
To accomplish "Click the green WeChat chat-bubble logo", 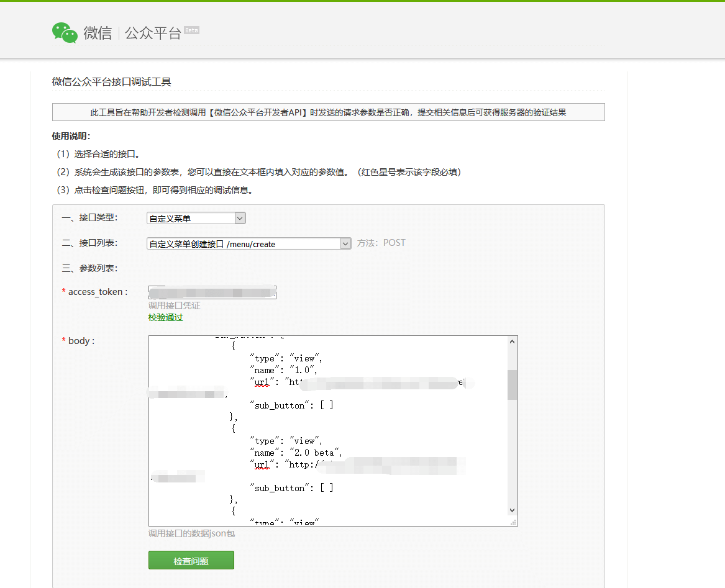I will click(65, 33).
